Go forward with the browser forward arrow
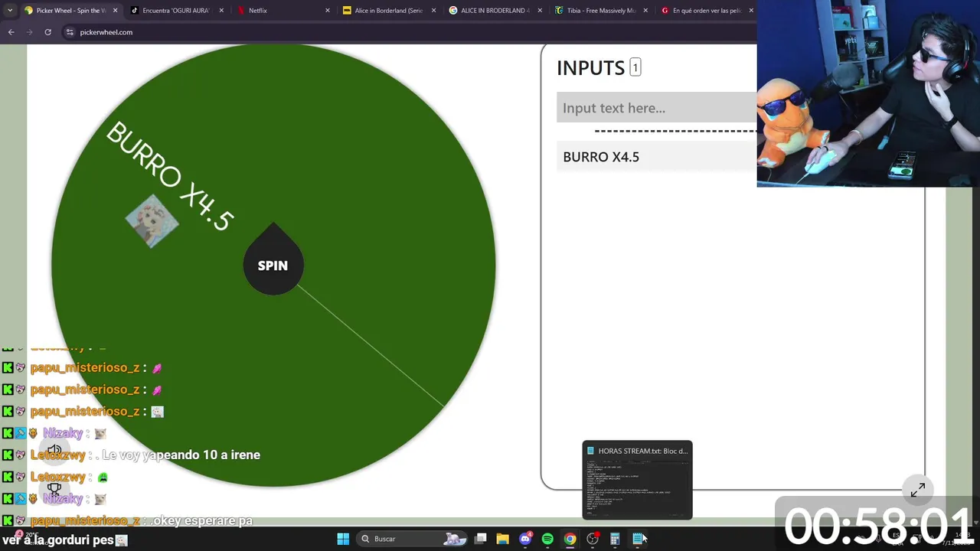The width and height of the screenshot is (980, 551). click(x=30, y=32)
